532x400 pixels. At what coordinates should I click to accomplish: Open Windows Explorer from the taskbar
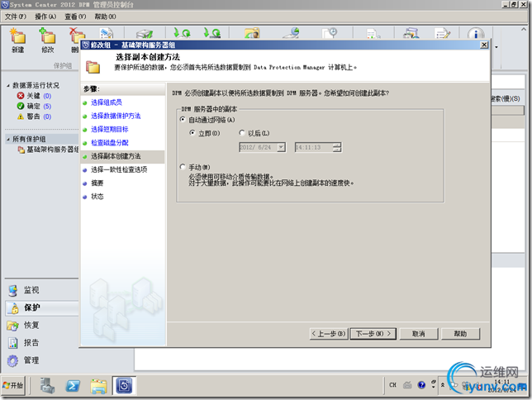click(x=98, y=386)
